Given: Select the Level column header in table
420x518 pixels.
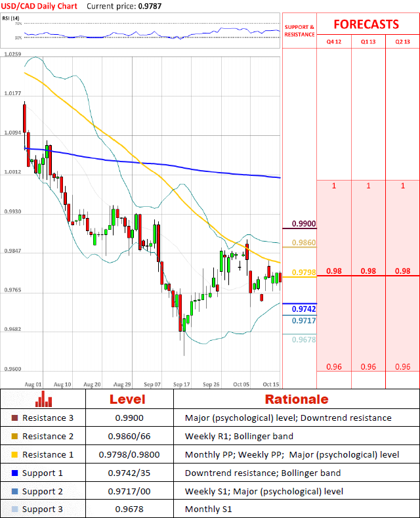Looking at the screenshot, I should 127,399.
